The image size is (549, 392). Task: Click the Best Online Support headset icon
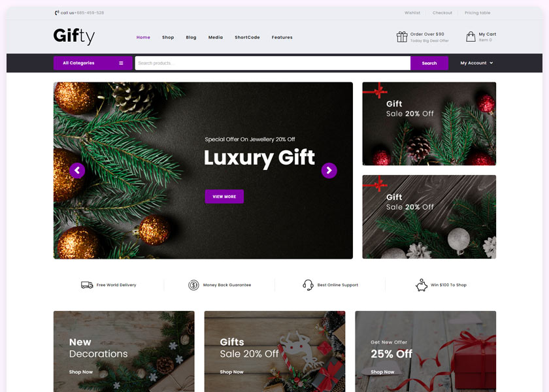pos(308,285)
